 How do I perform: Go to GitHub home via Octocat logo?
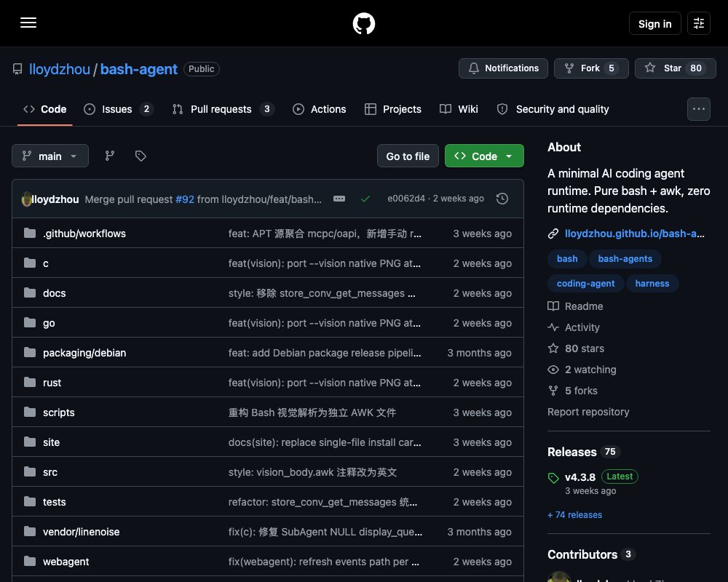[363, 23]
